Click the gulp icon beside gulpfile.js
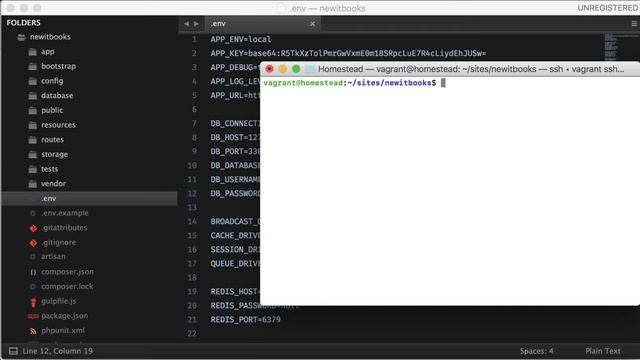 33,302
